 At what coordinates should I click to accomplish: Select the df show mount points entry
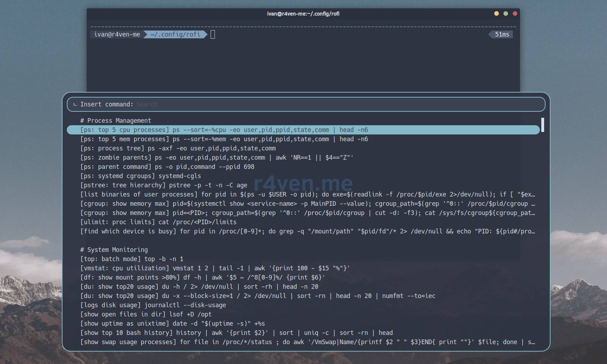[202, 277]
